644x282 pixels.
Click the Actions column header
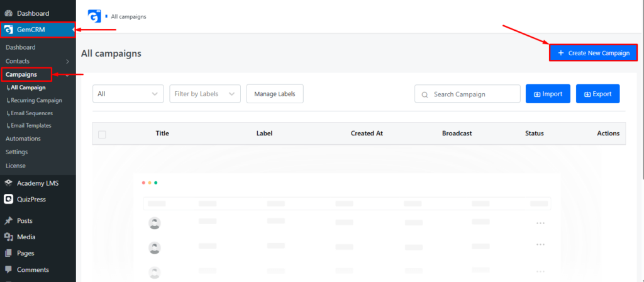click(x=608, y=133)
